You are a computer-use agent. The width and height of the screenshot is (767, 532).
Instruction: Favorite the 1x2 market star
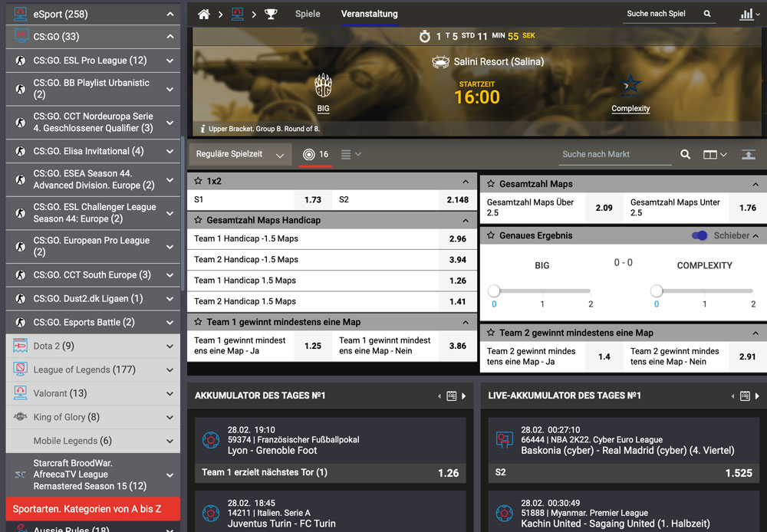coord(198,182)
